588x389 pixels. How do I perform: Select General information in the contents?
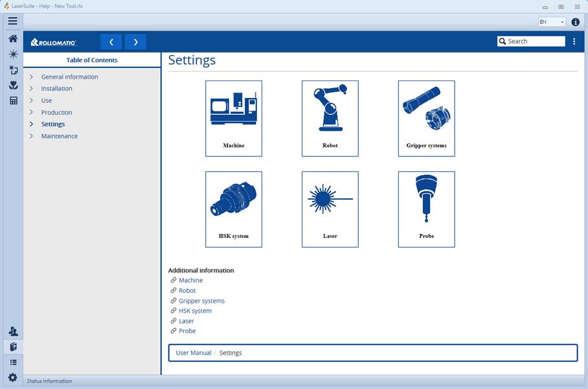[69, 77]
